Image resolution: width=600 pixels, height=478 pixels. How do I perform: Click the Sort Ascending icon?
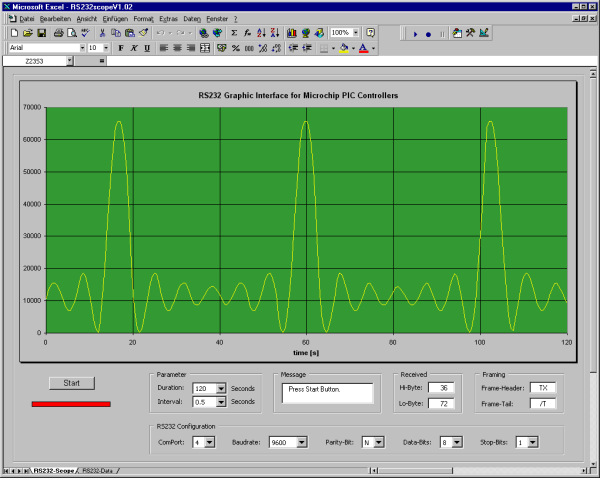[x=261, y=33]
